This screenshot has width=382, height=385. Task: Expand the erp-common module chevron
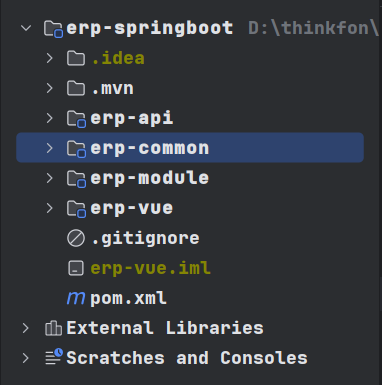[50, 148]
